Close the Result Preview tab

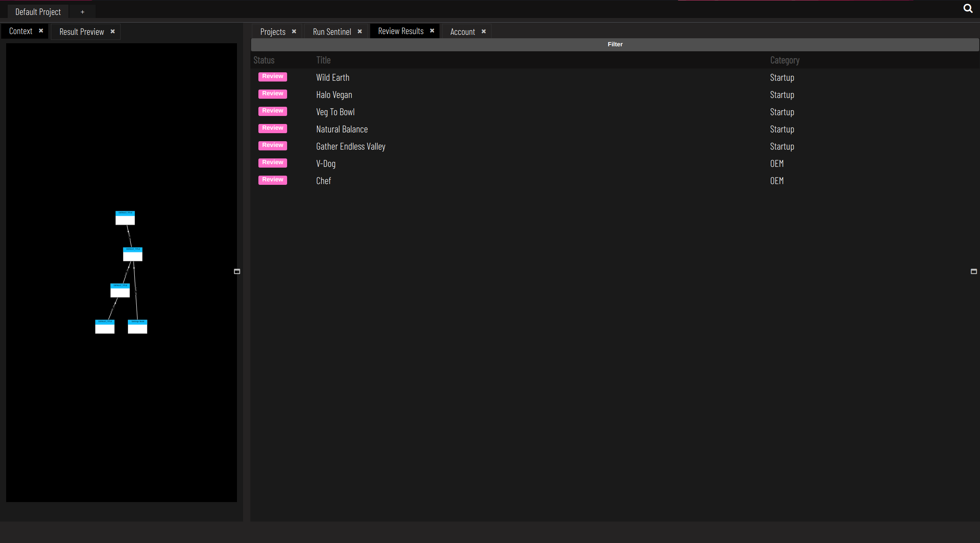[113, 31]
